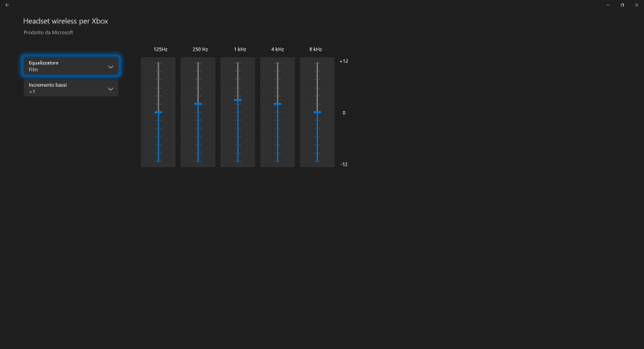Click the 1 kHz band label

pyautogui.click(x=240, y=49)
